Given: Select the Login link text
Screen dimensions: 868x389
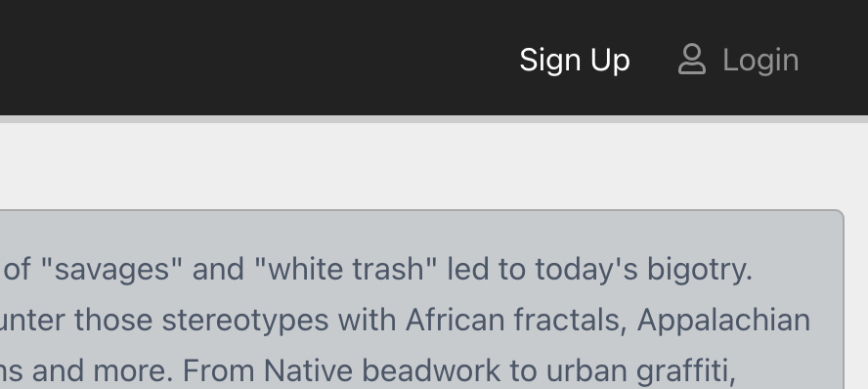Looking at the screenshot, I should (760, 60).
